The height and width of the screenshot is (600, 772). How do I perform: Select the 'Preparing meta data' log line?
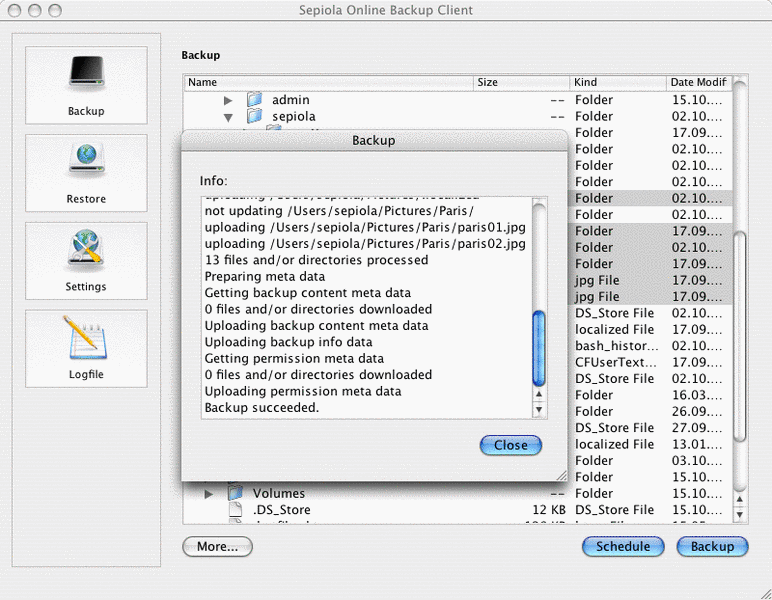point(265,276)
